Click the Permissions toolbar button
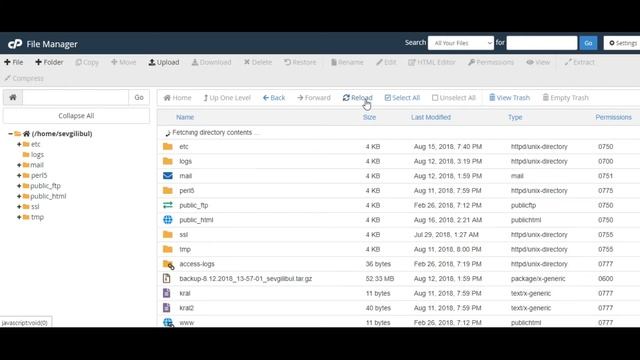The height and width of the screenshot is (360, 640). click(x=491, y=62)
